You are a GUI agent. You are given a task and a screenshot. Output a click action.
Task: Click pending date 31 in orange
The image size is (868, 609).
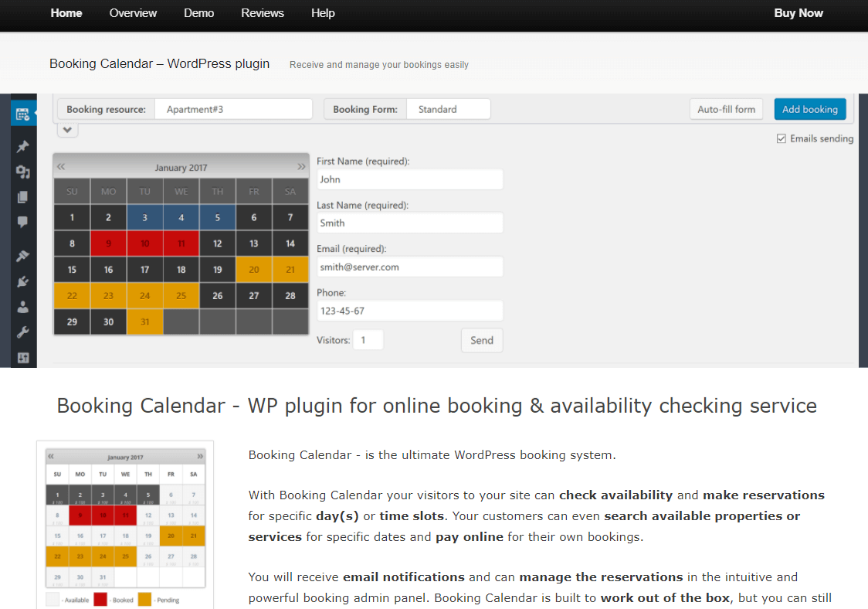click(x=144, y=322)
